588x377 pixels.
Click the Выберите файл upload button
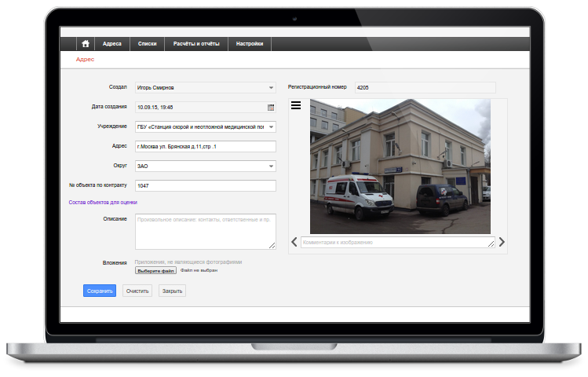[x=155, y=270]
